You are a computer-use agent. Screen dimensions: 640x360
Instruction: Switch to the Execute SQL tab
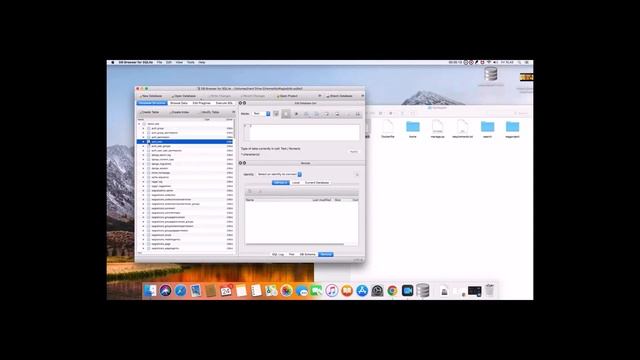[224, 103]
